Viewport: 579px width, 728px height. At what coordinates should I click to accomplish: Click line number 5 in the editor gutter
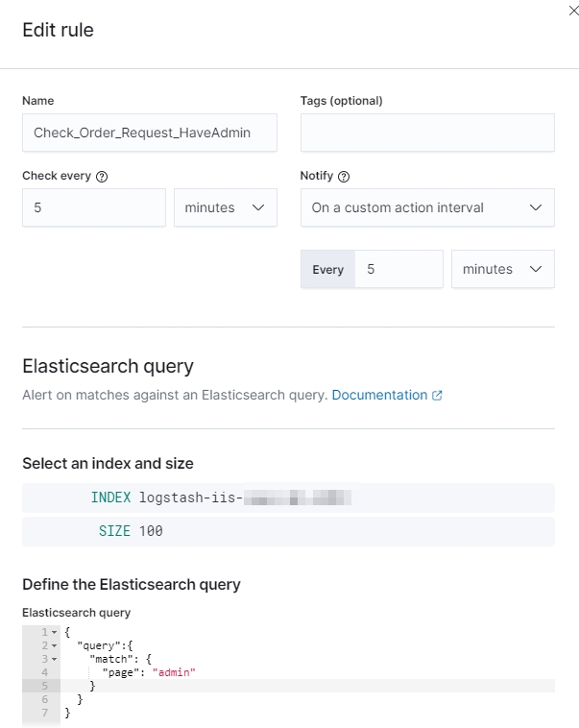pyautogui.click(x=44, y=687)
